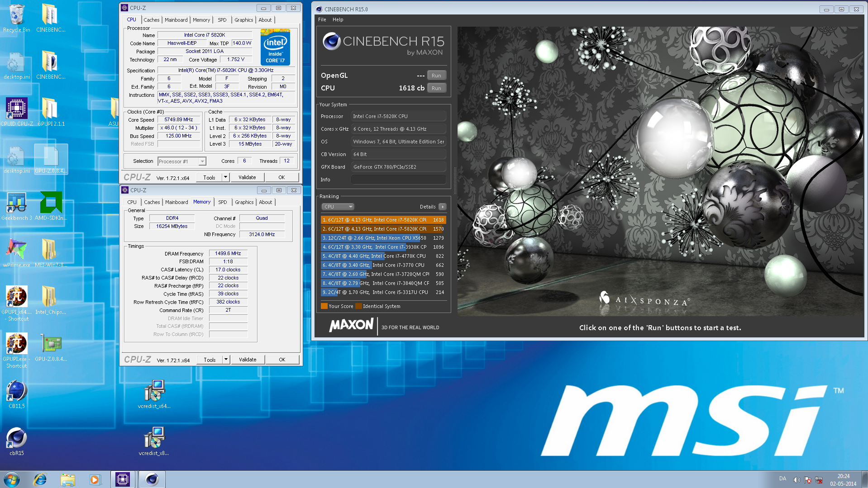Open SPD tab in lower CPU-Z window
The height and width of the screenshot is (488, 868).
pos(222,202)
